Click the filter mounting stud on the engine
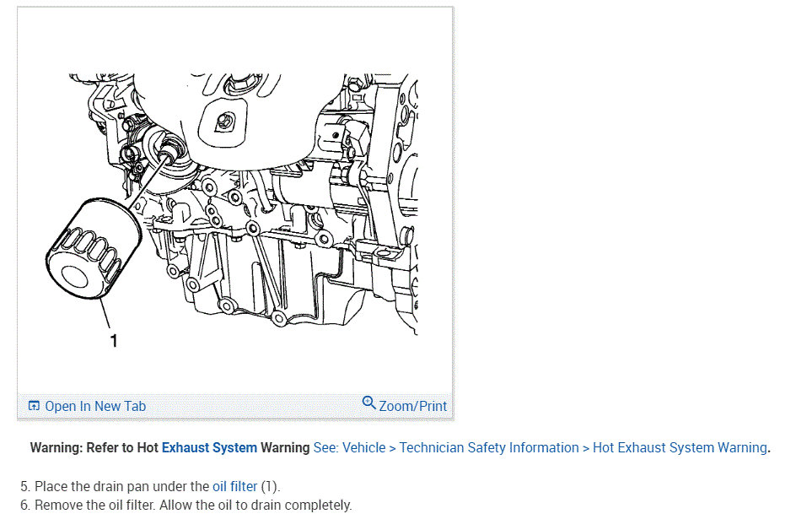The height and width of the screenshot is (530, 812). click(168, 152)
